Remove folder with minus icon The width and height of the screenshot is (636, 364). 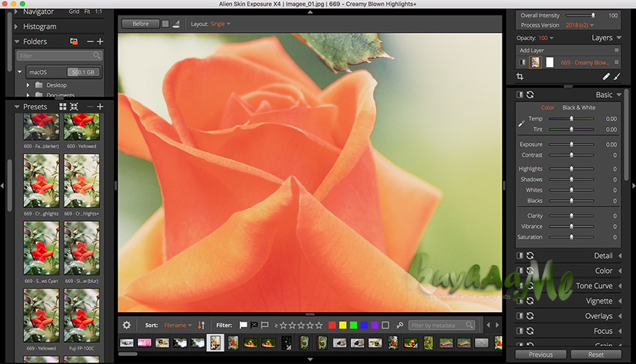[x=90, y=42]
